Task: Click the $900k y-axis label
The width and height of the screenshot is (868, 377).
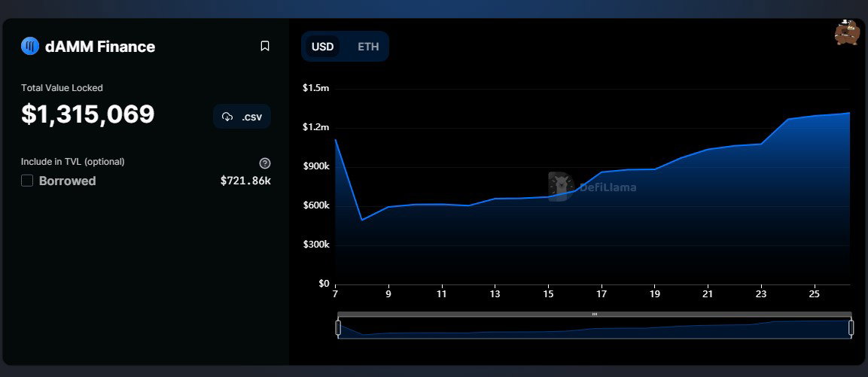Action: tap(316, 166)
